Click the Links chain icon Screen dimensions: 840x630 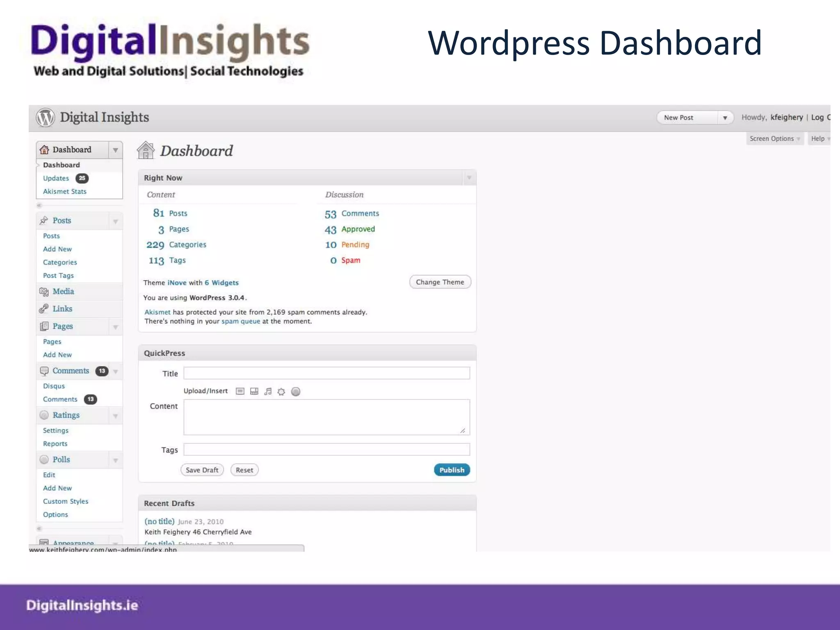pos(44,309)
